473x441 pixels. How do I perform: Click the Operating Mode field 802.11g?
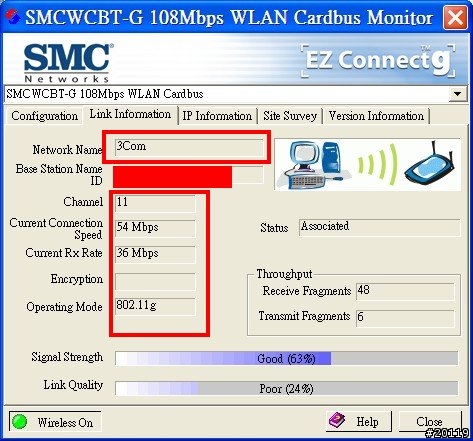tap(155, 306)
